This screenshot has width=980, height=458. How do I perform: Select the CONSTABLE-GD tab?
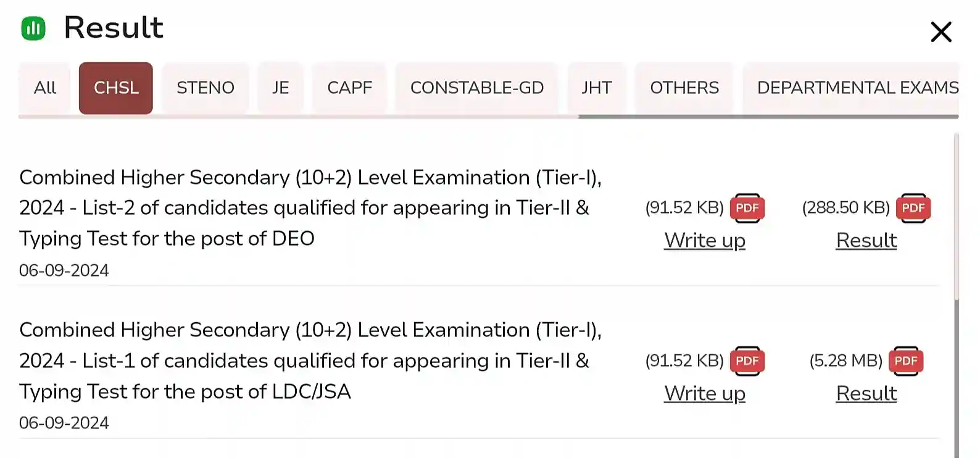tap(476, 88)
